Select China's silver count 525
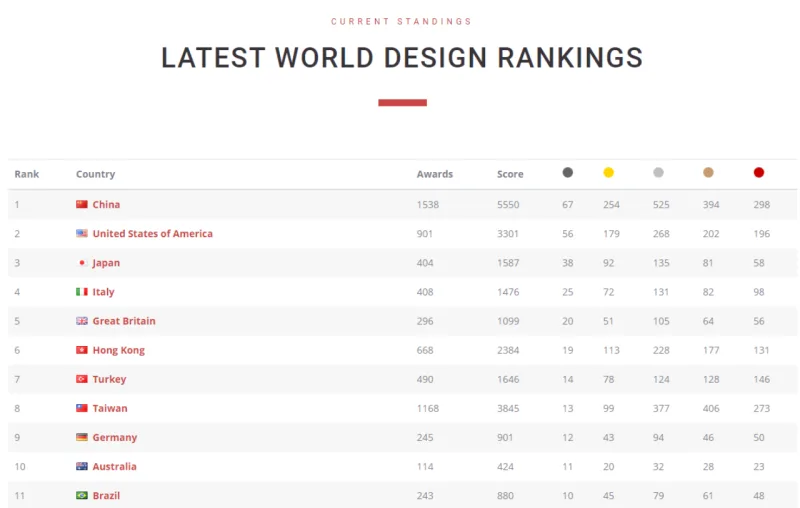Image resolution: width=800 pixels, height=508 pixels. pos(661,205)
